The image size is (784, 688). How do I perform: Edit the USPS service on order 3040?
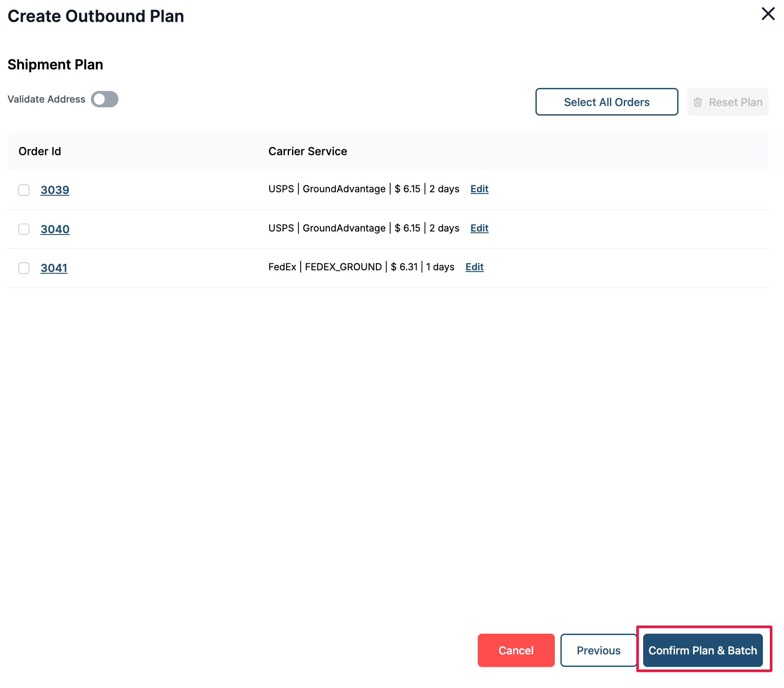479,228
